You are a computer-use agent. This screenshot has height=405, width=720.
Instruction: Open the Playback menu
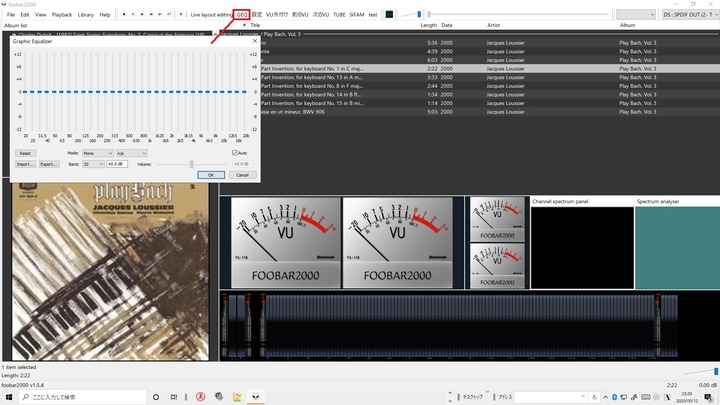point(62,15)
